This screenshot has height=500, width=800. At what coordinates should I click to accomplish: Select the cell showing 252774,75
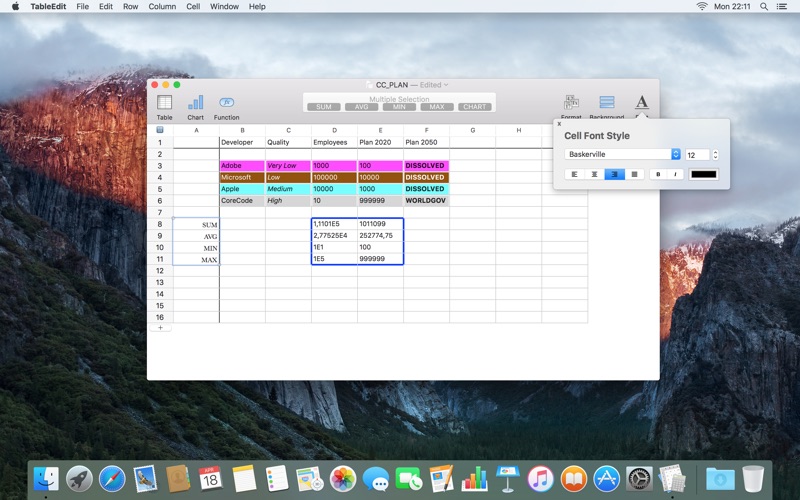coord(380,236)
